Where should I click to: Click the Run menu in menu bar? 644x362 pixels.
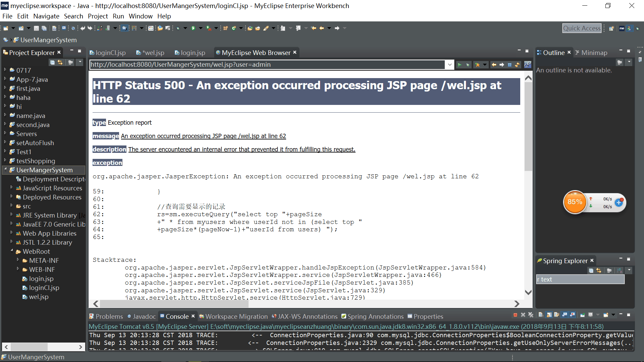click(x=118, y=16)
